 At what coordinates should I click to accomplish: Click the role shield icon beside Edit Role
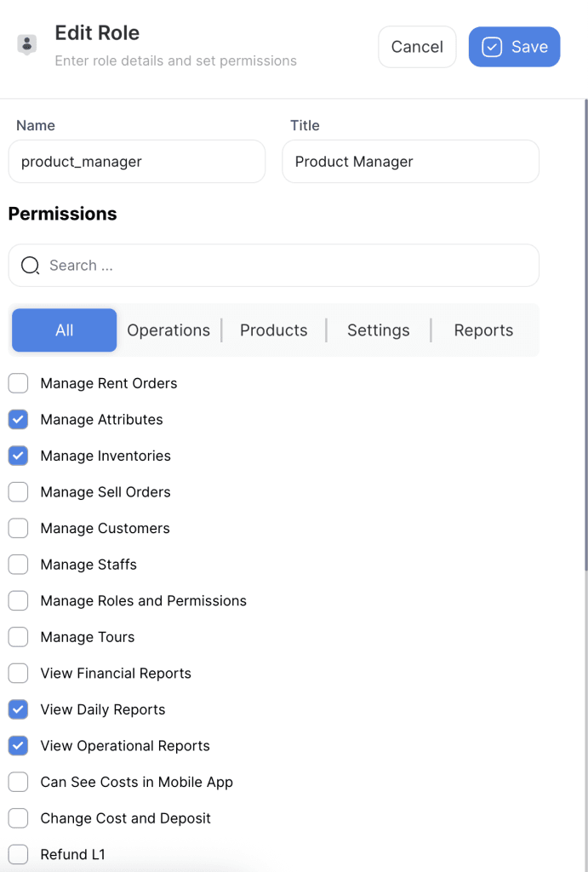tap(27, 45)
